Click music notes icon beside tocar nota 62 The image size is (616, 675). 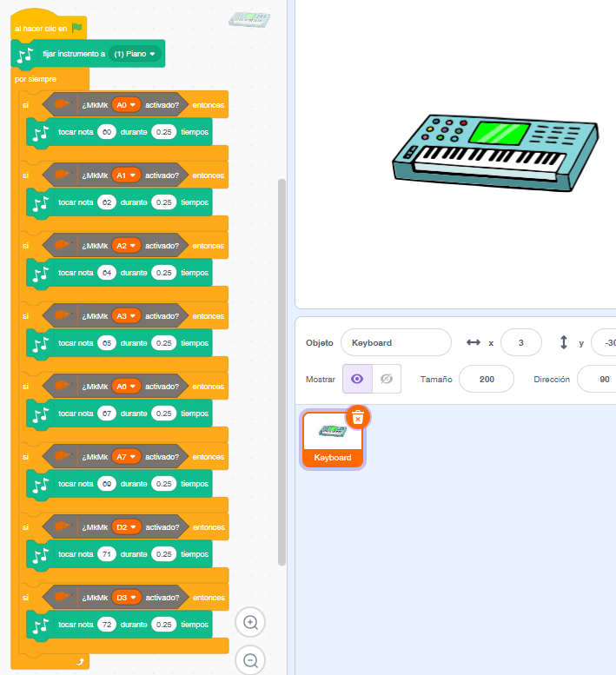(41, 203)
